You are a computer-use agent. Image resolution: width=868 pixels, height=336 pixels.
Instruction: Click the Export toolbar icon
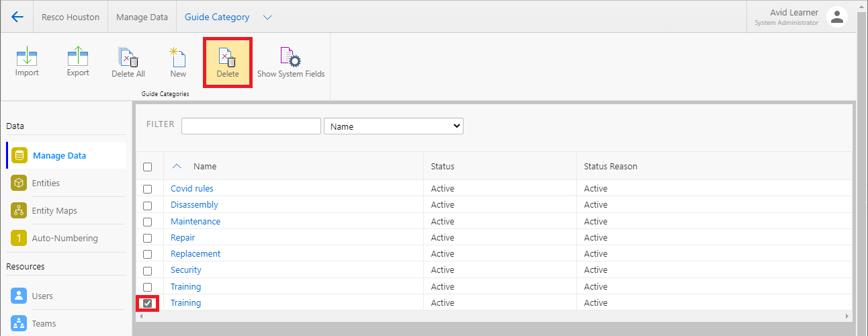tap(78, 58)
